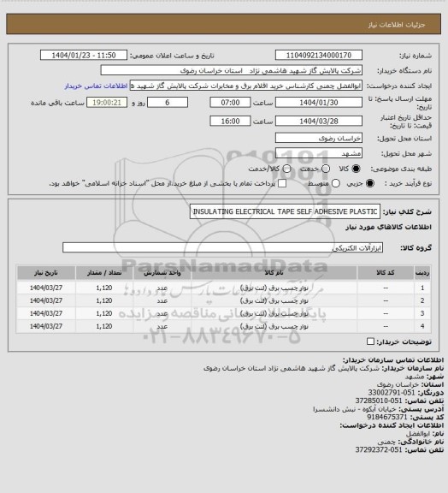Click the delivery city field مشهد

tap(319, 153)
